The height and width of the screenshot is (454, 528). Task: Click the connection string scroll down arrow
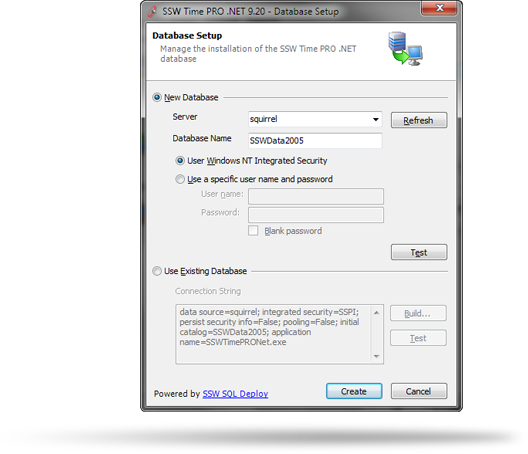[x=376, y=356]
